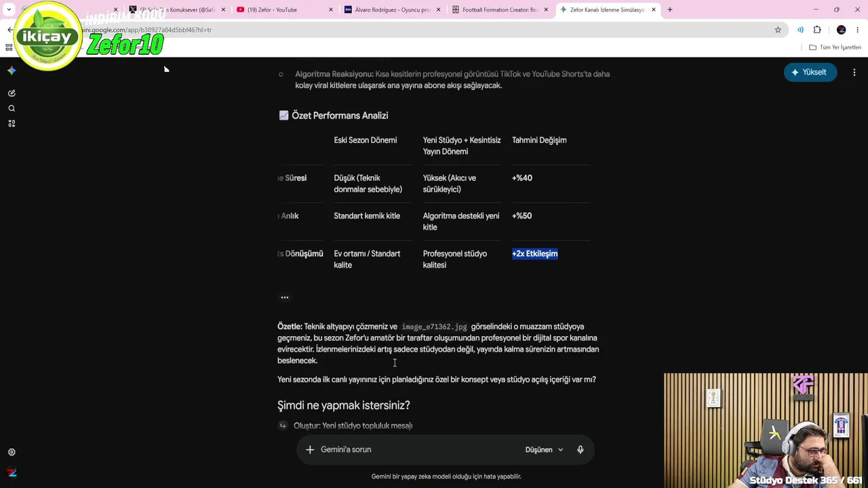
Task: Open search icon in left sidebar
Action: [12, 108]
